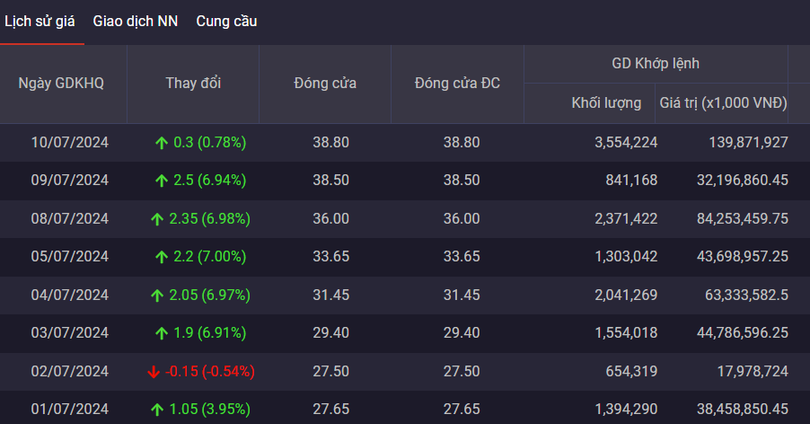Click the green up arrow for 04/07/2024

157,295
